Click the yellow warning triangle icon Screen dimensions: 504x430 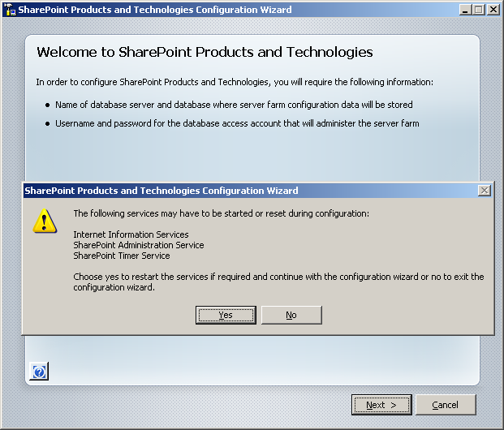point(45,221)
